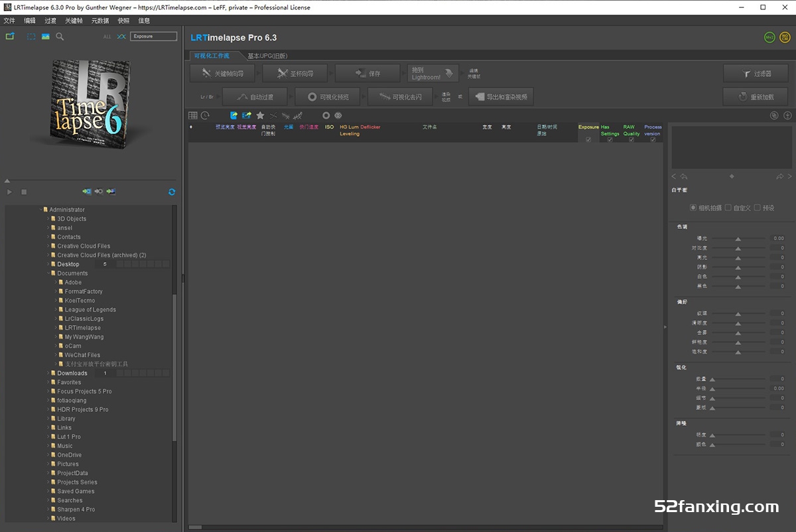Screen dimensions: 796x532
Task: Click the green open-folder icon at top left
Action: (x=10, y=36)
